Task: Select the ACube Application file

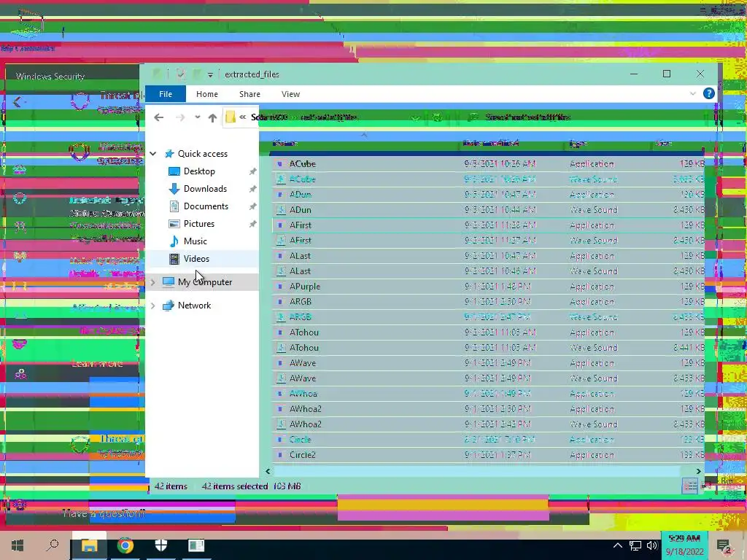Action: 488,164
